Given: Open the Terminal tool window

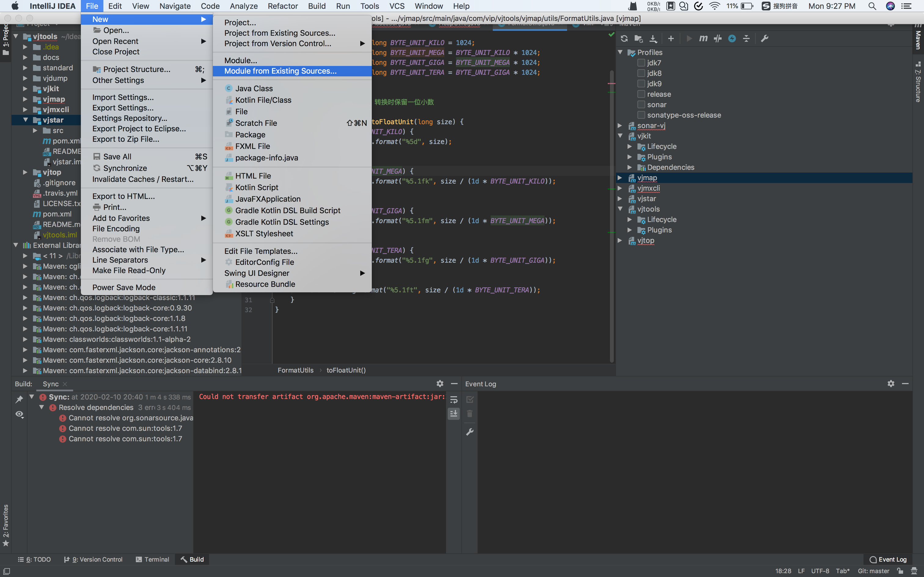Looking at the screenshot, I should click(152, 559).
